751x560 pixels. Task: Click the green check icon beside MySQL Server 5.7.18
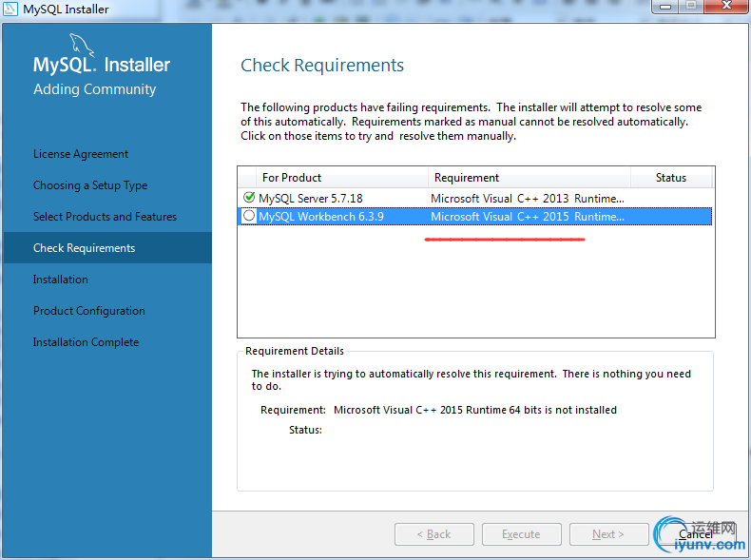pos(249,197)
